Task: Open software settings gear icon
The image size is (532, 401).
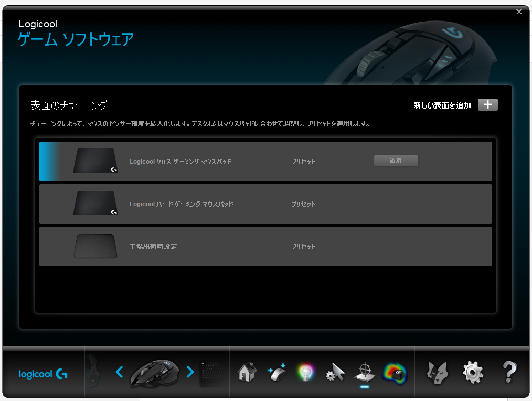Action: click(473, 373)
